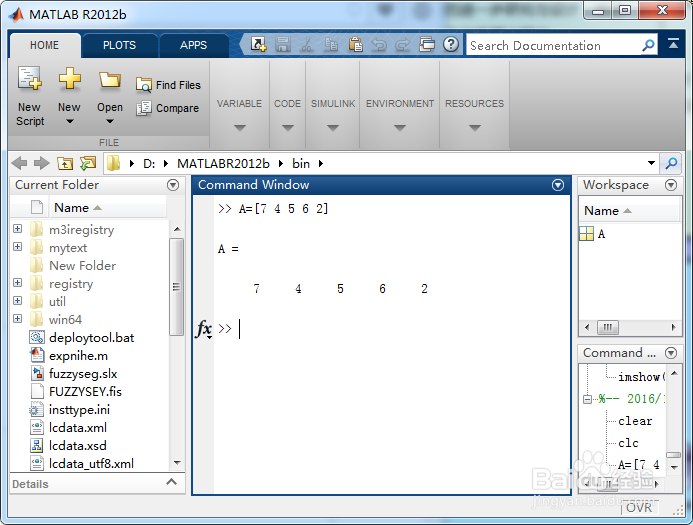Screen dimensions: 693x525
Task: Expand the VARIABLE section
Action: coord(239,128)
